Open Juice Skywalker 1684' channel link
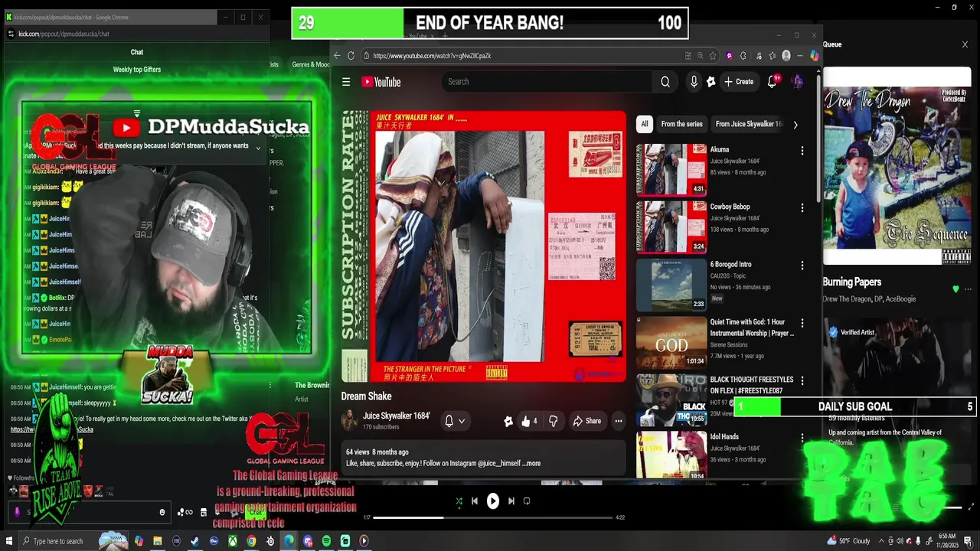The image size is (980, 551). [397, 416]
